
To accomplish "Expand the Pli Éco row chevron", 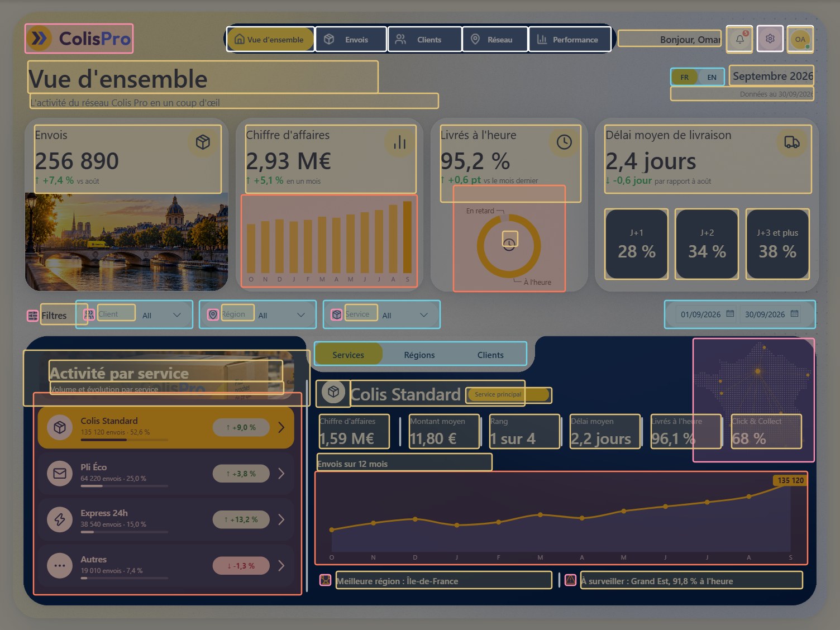I will (281, 474).
